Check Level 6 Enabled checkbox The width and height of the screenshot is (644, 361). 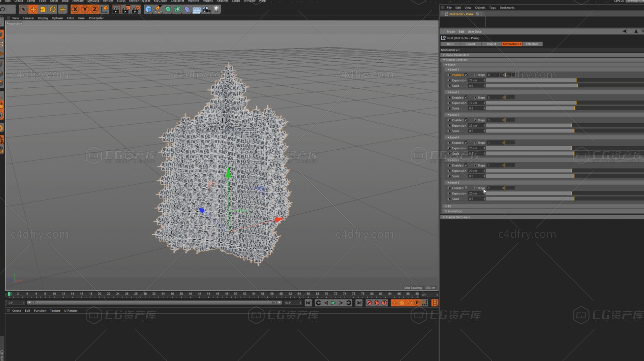point(466,188)
